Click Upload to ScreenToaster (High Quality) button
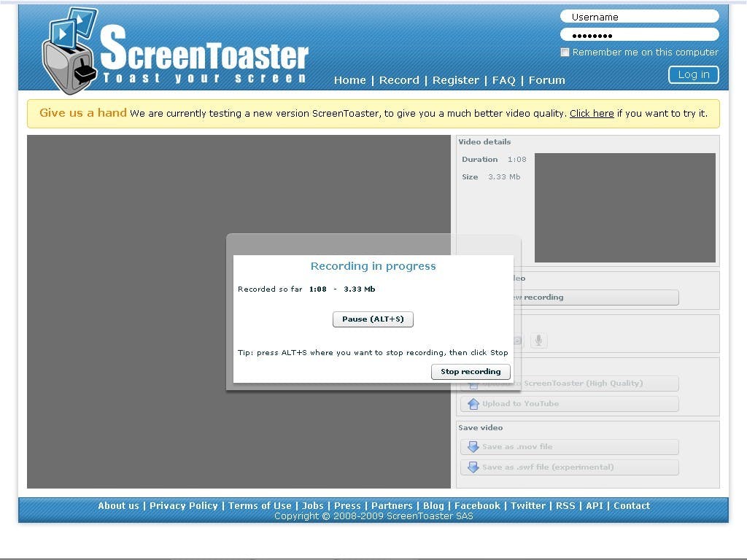The width and height of the screenshot is (747, 560). coord(569,384)
